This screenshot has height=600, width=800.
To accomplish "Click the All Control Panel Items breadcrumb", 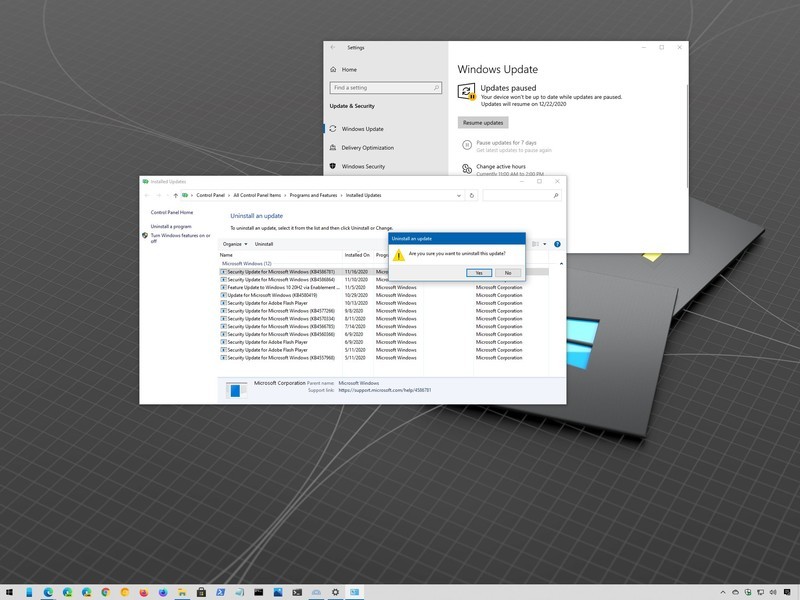I will click(x=257, y=195).
